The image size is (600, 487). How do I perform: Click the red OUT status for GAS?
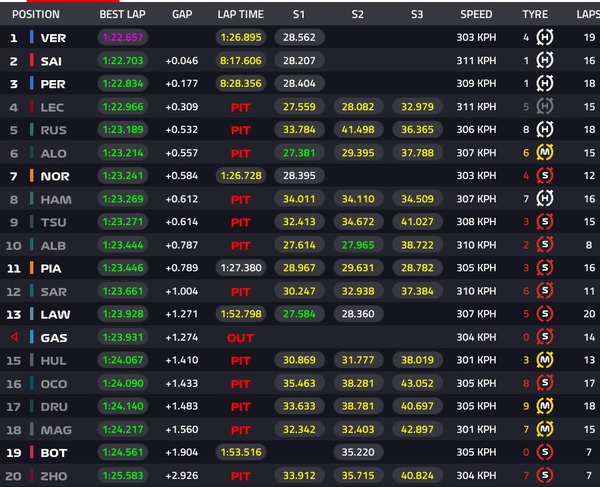(x=240, y=338)
